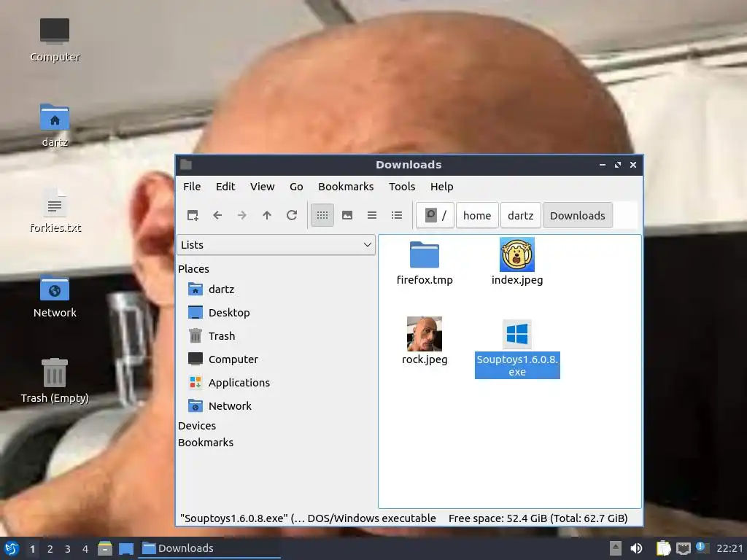This screenshot has width=747, height=560.
Task: Select the firefox.tmp folder icon
Action: (x=424, y=254)
